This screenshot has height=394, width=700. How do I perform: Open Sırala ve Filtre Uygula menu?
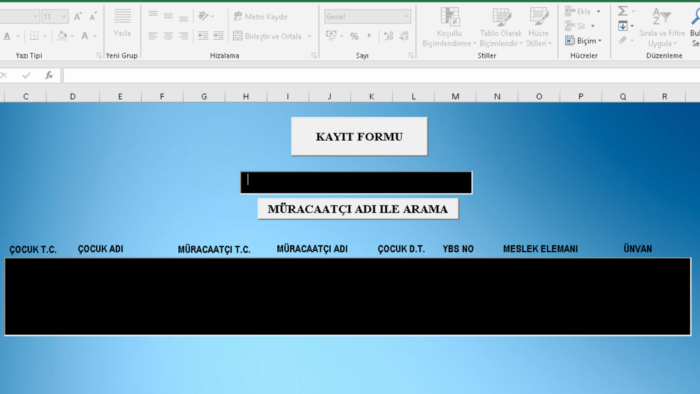point(662,27)
